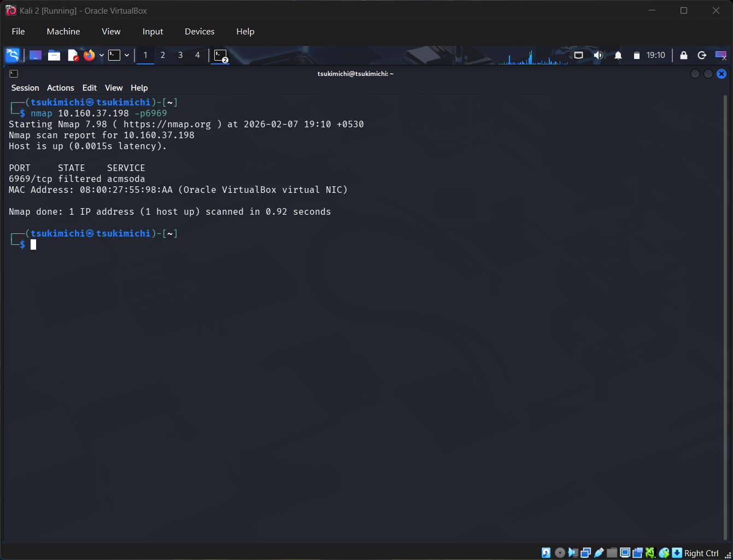Click the CPU graph monitor in panel
This screenshot has height=560, width=733.
point(533,56)
